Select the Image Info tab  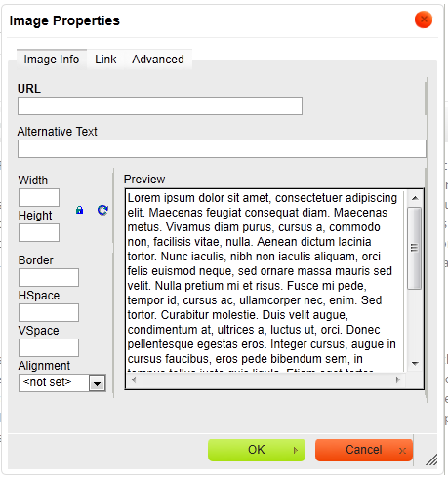tap(52, 60)
